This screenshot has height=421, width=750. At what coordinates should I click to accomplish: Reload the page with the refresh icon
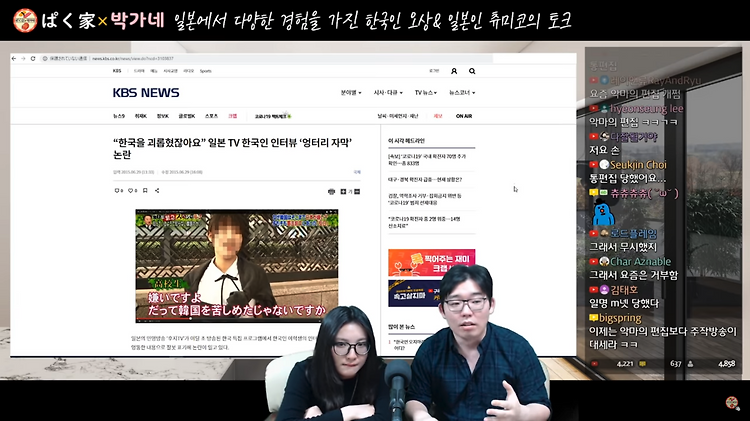coord(33,58)
